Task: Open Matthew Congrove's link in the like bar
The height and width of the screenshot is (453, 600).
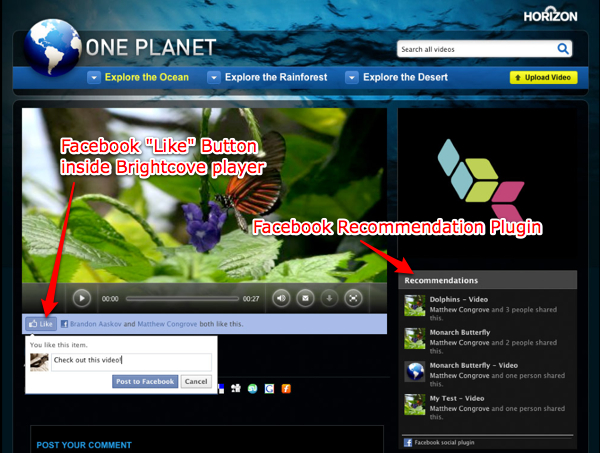Action: coord(167,324)
